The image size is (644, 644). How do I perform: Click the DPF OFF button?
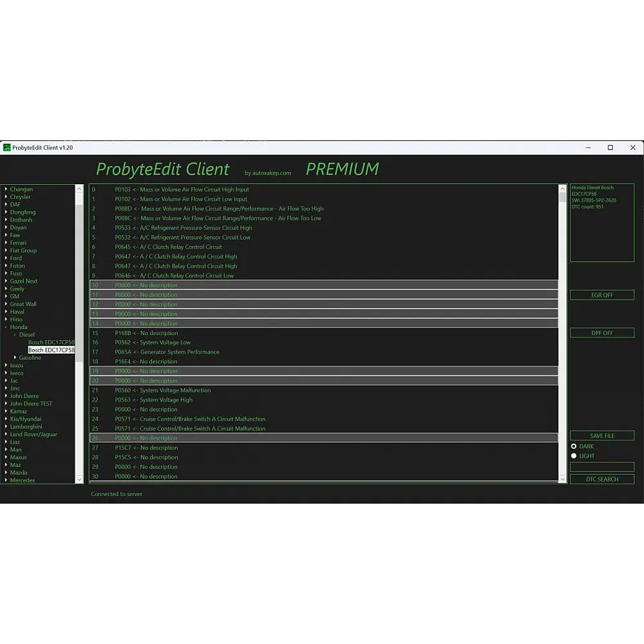click(x=601, y=333)
